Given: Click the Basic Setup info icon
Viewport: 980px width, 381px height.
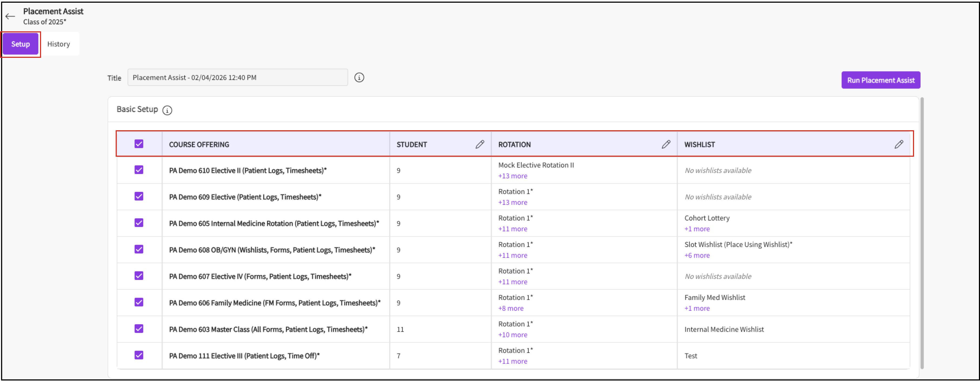Looking at the screenshot, I should pos(167,110).
